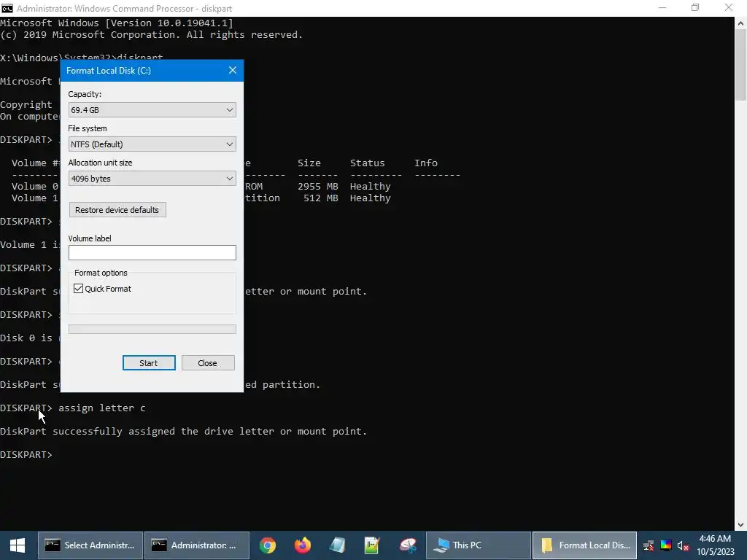This screenshot has width=747, height=560.
Task: Launch Firefox from the taskbar
Action: (302, 545)
